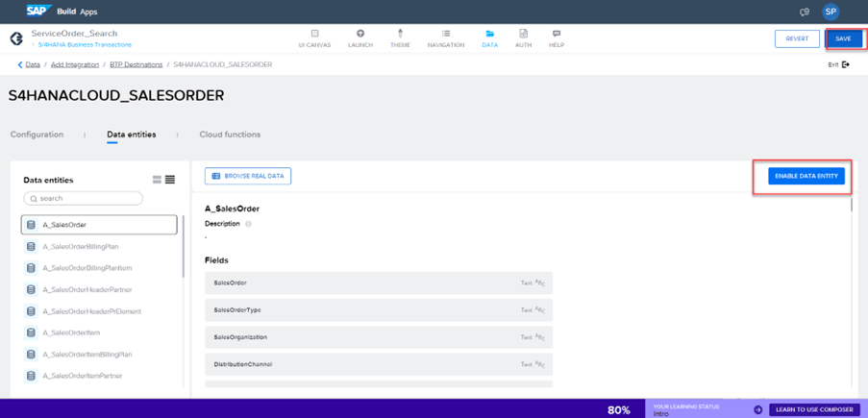Viewport: 868px width, 418px height.
Task: Open the Help tab
Action: click(x=557, y=38)
